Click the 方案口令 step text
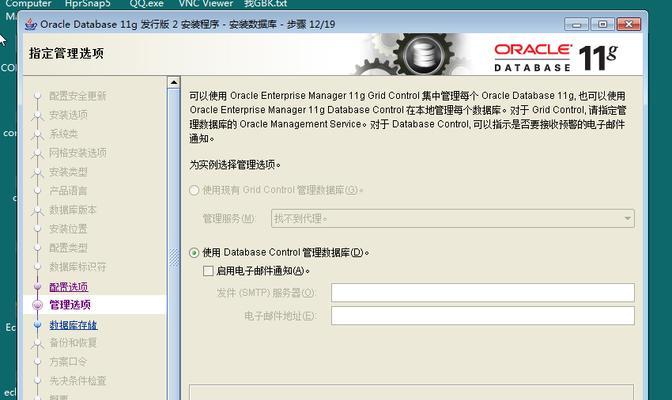 click(68, 361)
